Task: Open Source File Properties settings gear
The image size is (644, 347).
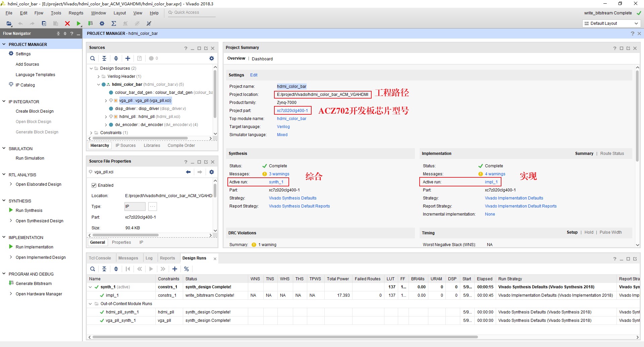Action: point(212,172)
